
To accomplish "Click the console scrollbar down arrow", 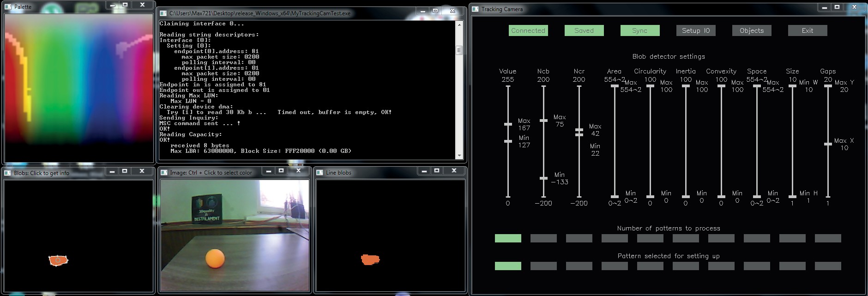I will point(459,156).
